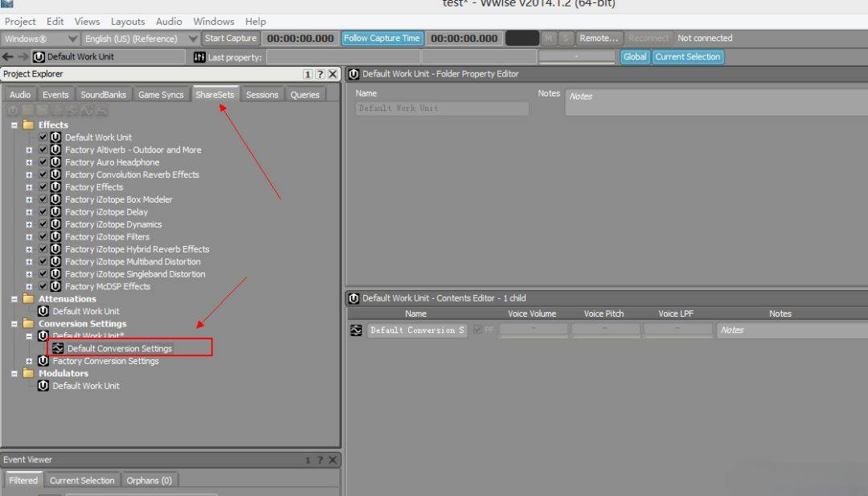Uncheck Factory Auro Headphone checkbox
The image size is (868, 496).
pyautogui.click(x=43, y=162)
